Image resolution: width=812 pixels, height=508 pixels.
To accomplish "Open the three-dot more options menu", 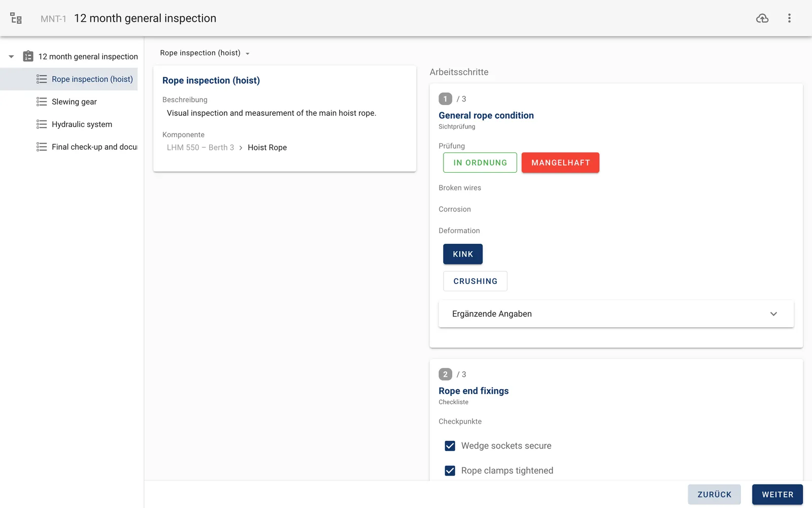I will (x=789, y=18).
